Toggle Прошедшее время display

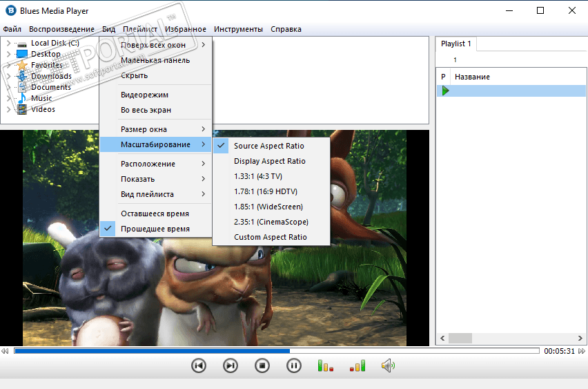155,229
